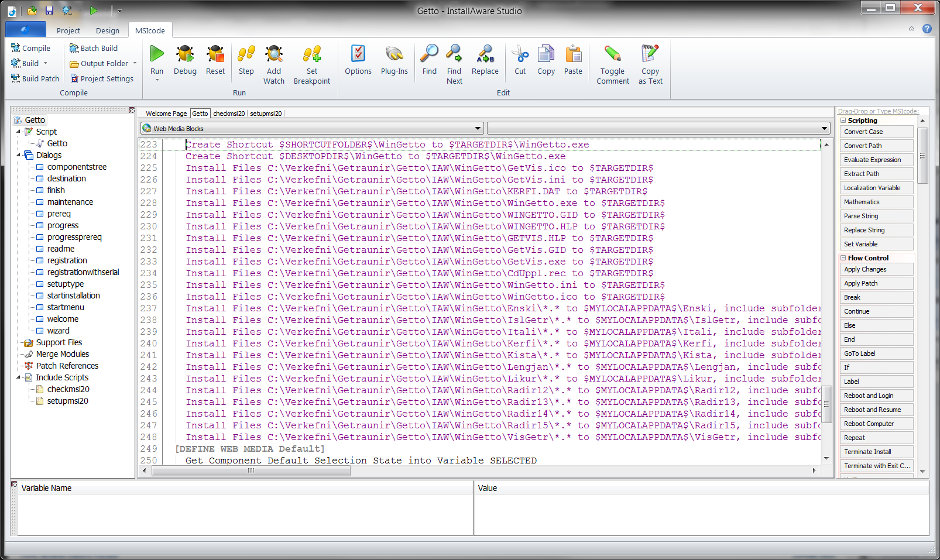This screenshot has width=940, height=560.
Task: Close the project tree panel
Action: [x=132, y=111]
